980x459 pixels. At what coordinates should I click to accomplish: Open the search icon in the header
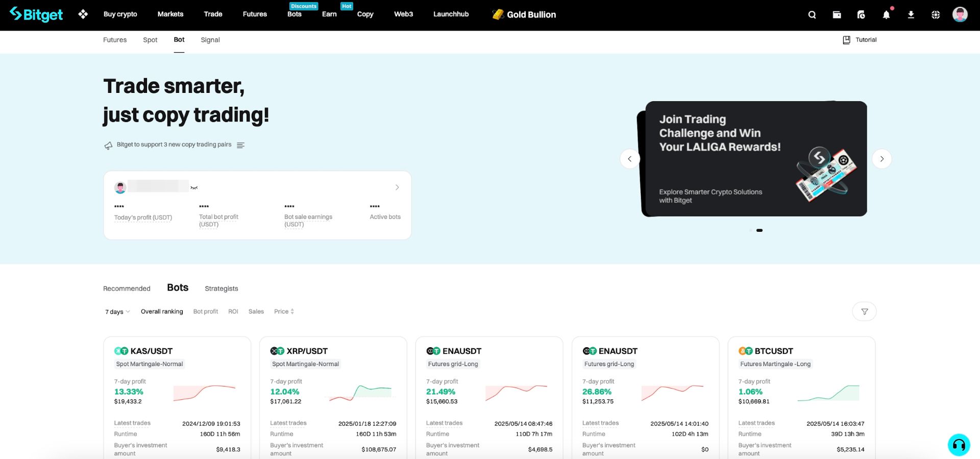[812, 15]
